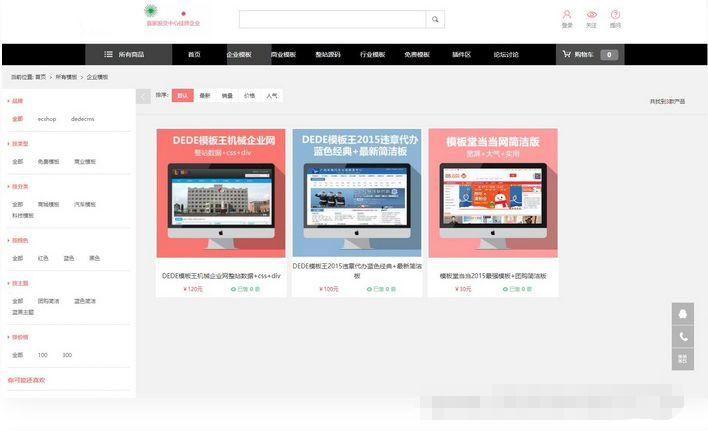The image size is (708, 431).
Task: Collapse the 按分类 filter section
Action: click(x=18, y=186)
